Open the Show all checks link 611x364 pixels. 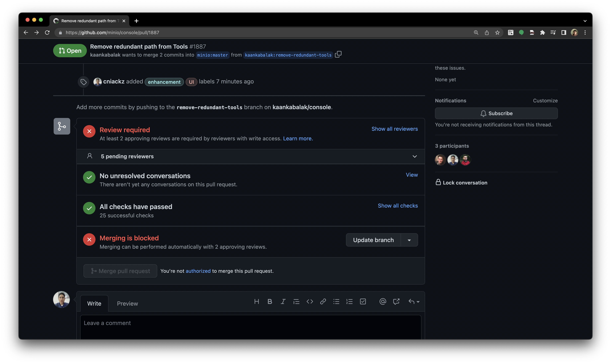(397, 206)
